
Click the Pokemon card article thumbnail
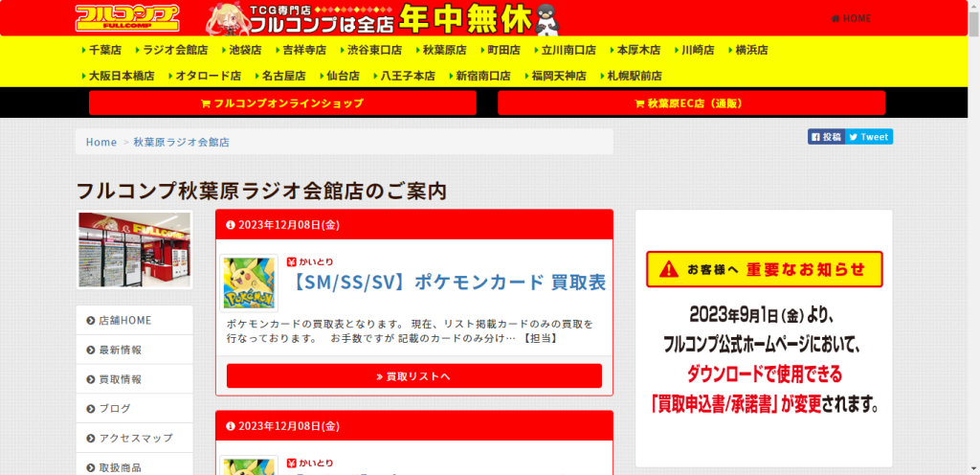pyautogui.click(x=250, y=283)
